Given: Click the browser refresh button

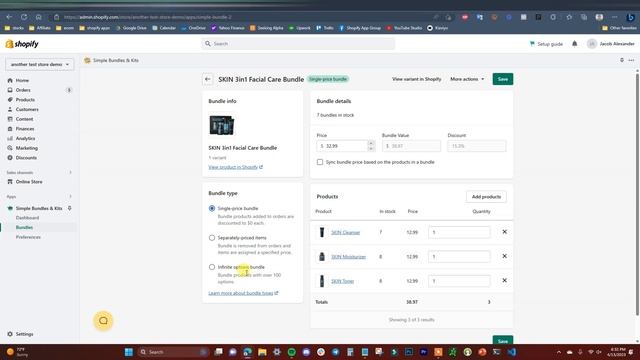Looking at the screenshot, I should (24, 17).
